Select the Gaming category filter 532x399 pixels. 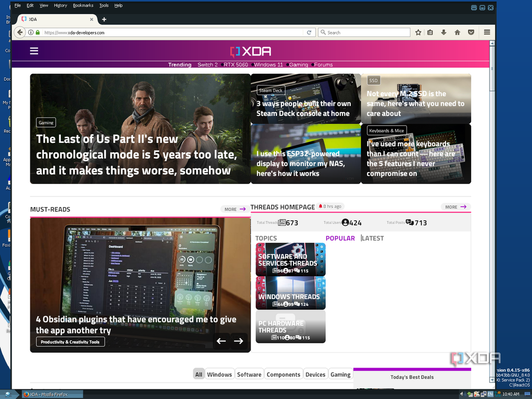(340, 374)
